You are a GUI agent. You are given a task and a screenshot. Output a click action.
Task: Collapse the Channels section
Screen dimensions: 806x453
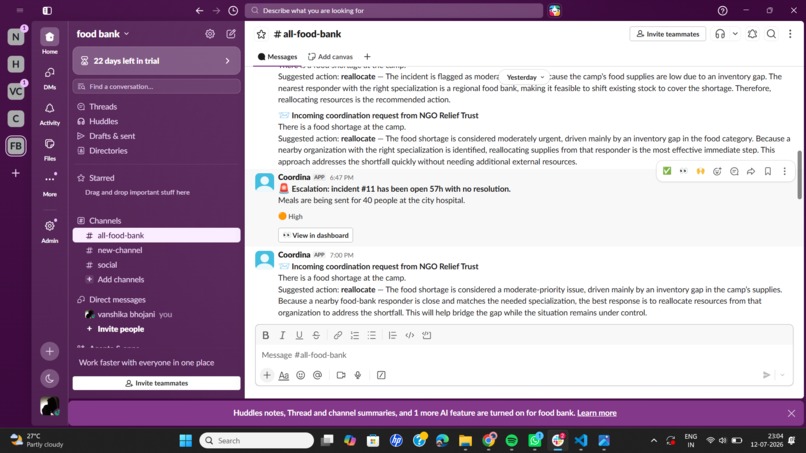pyautogui.click(x=105, y=221)
